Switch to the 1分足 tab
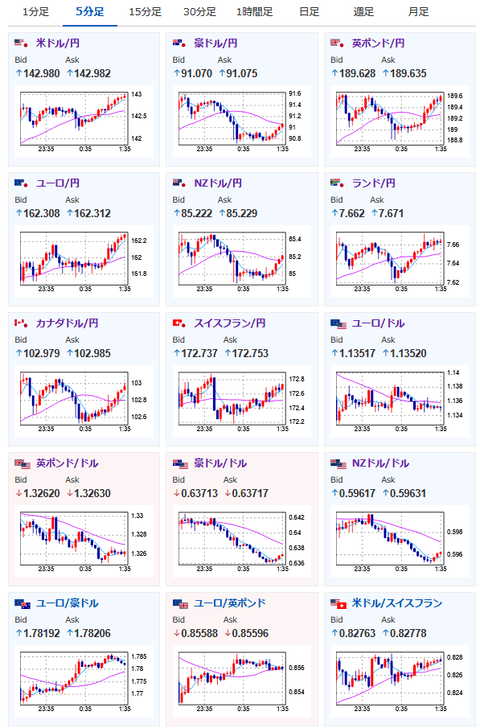The width and height of the screenshot is (480, 728). 35,12
